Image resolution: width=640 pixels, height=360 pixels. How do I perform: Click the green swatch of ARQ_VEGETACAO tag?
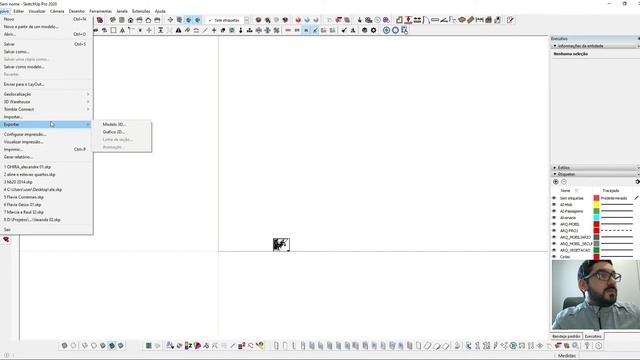pyautogui.click(x=596, y=250)
